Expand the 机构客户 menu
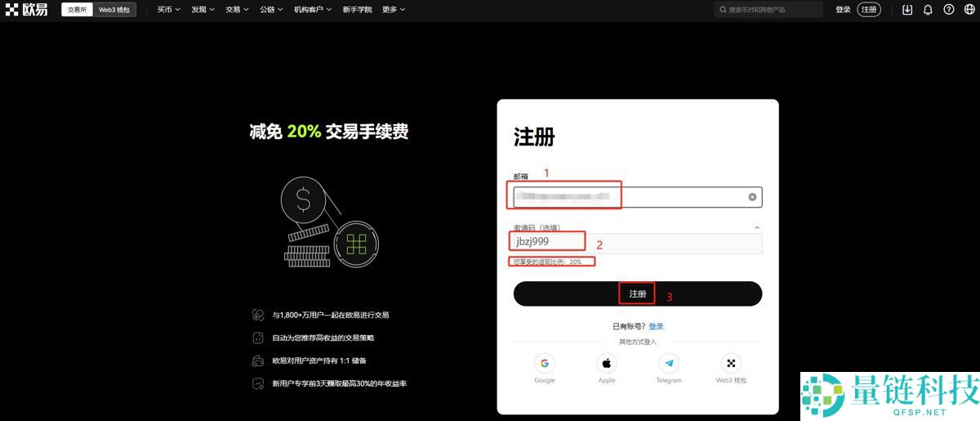The image size is (980, 421). coord(313,10)
